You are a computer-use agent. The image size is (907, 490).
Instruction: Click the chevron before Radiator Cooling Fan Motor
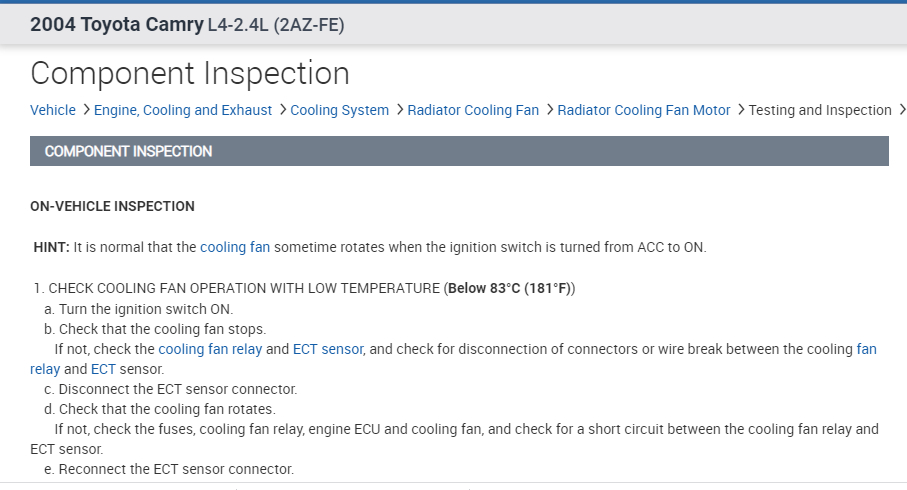click(549, 110)
